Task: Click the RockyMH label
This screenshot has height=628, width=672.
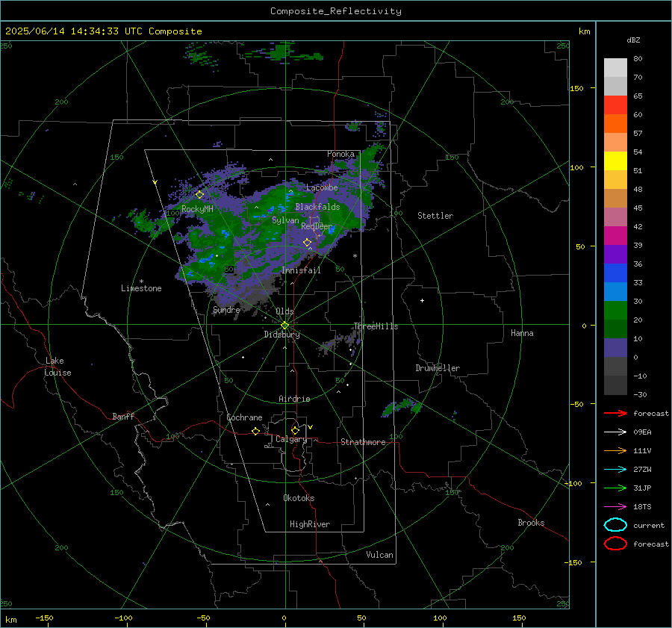Action: coord(197,209)
